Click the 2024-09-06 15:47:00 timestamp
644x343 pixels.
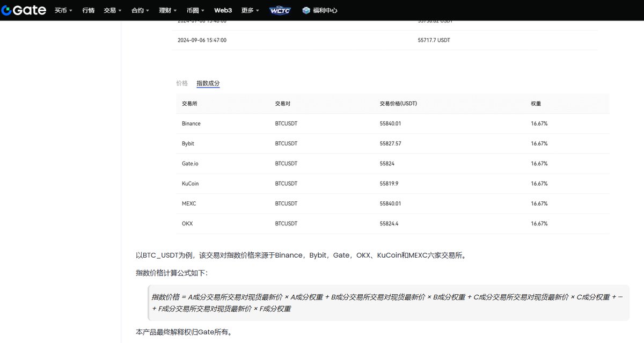coord(202,40)
